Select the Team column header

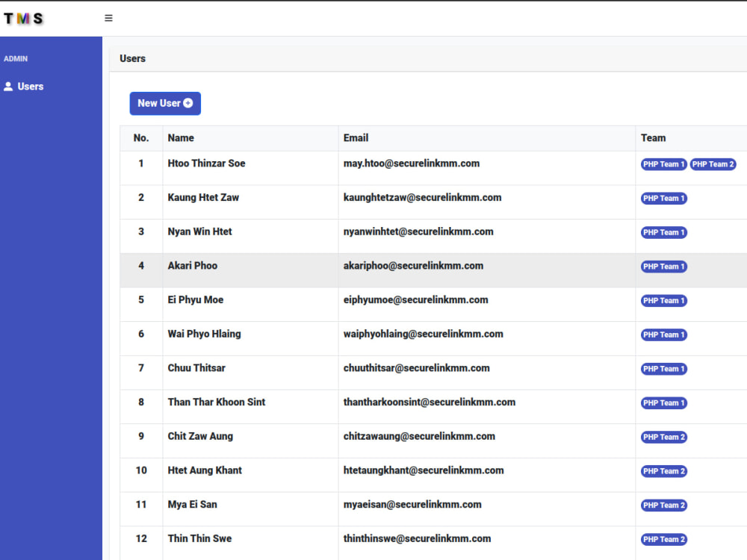point(653,137)
